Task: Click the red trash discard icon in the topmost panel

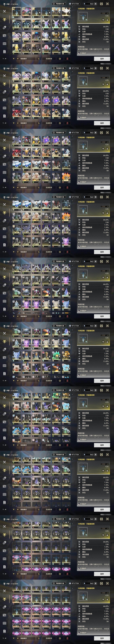Action: point(67,59)
